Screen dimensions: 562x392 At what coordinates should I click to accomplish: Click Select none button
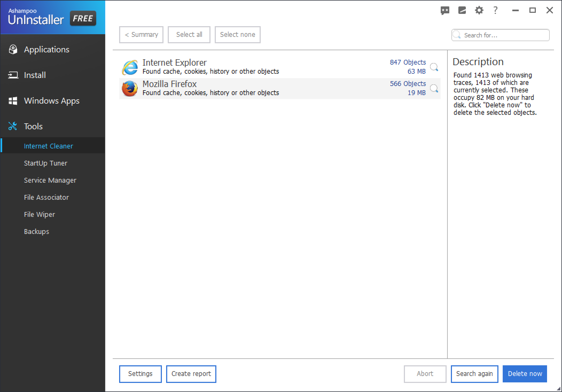coord(238,35)
